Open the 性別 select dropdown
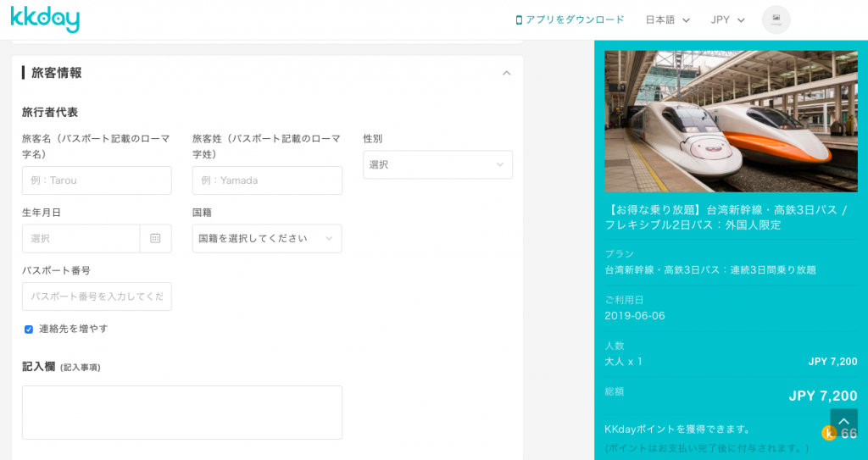The height and width of the screenshot is (460, 868). pos(437,164)
